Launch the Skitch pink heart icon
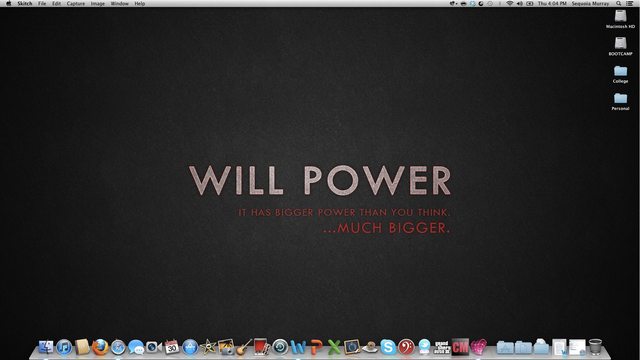Screen dimensions: 640x360 pyautogui.click(x=478, y=347)
